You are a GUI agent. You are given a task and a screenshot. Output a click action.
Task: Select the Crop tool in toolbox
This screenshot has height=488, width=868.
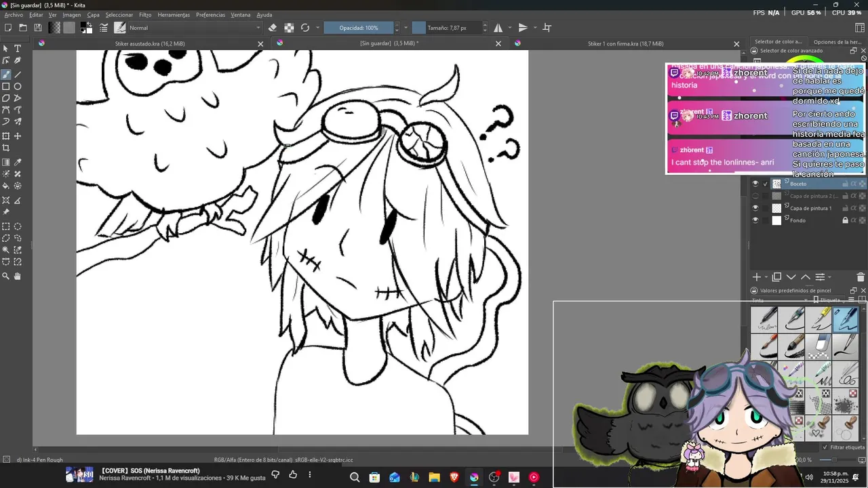(x=6, y=148)
